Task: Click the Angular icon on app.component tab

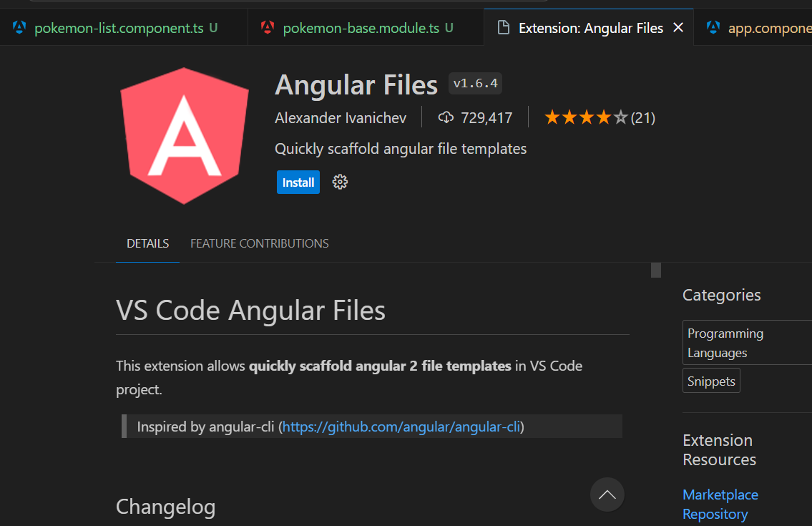Action: pos(713,27)
